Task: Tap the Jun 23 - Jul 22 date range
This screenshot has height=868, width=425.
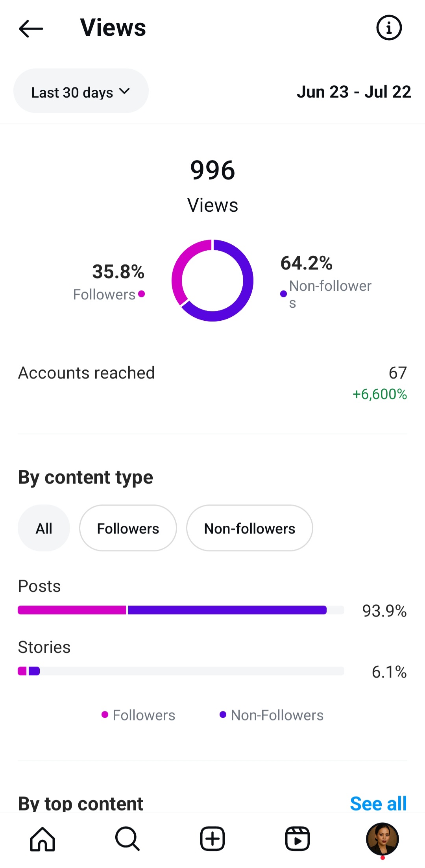Action: pyautogui.click(x=354, y=92)
